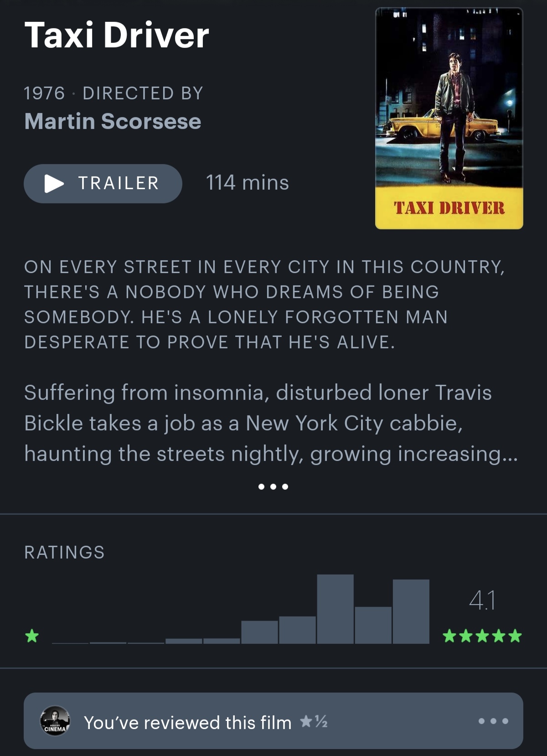Select the four-and-a-half-star histogram bar

point(373,625)
